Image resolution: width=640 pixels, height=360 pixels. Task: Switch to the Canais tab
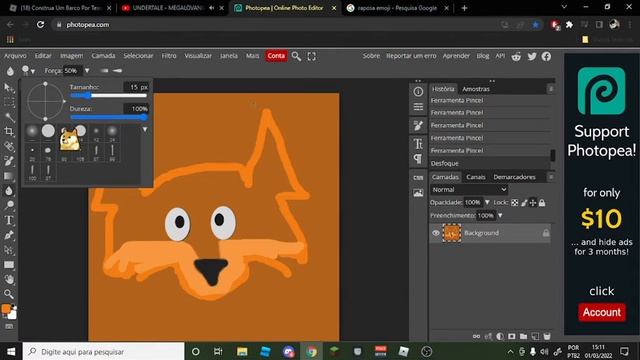[476, 177]
